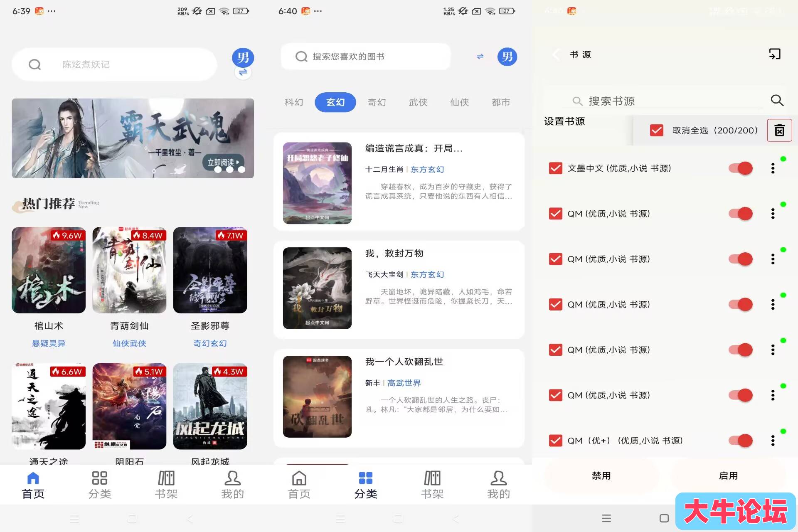Image resolution: width=798 pixels, height=532 pixels.
Task: Tap the 奇幻玄幻 genre link under 圣影邪尊
Action: tap(210, 343)
